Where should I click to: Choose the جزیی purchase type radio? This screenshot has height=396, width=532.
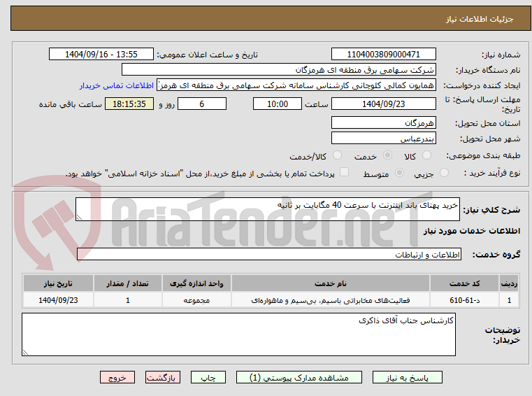444,173
